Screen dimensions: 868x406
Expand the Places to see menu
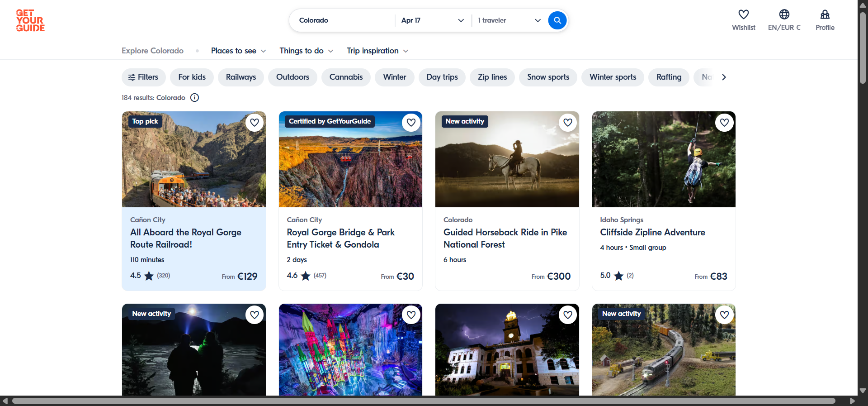coord(238,51)
